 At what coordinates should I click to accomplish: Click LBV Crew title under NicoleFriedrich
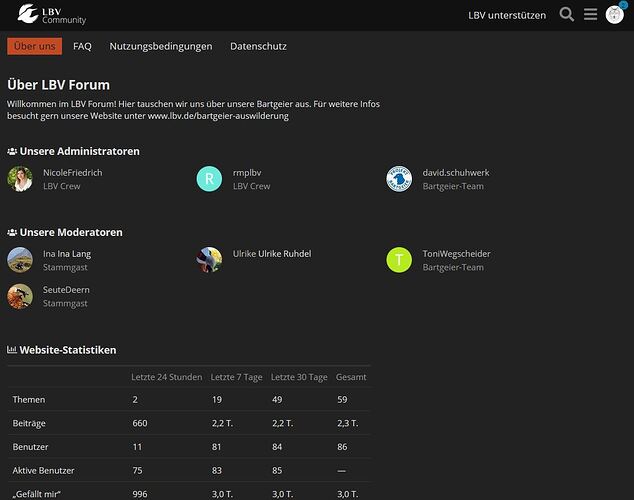[62, 186]
